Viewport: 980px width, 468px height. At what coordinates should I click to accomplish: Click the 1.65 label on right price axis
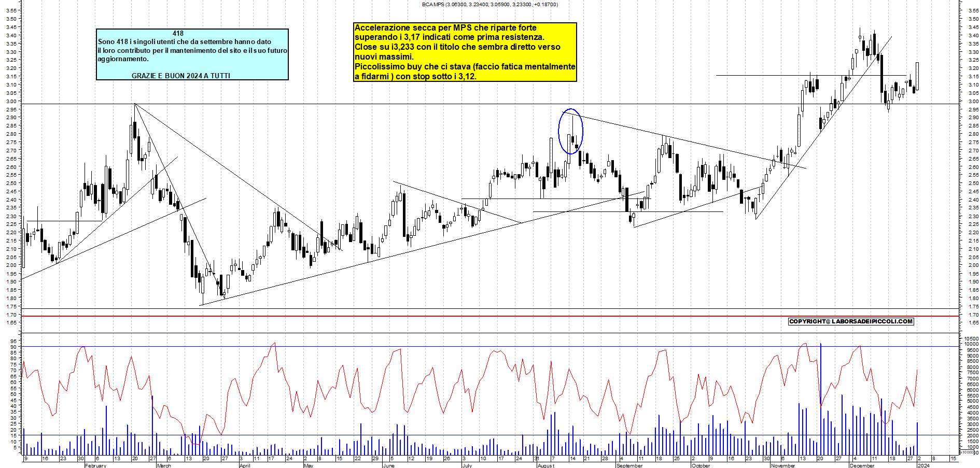pyautogui.click(x=973, y=322)
